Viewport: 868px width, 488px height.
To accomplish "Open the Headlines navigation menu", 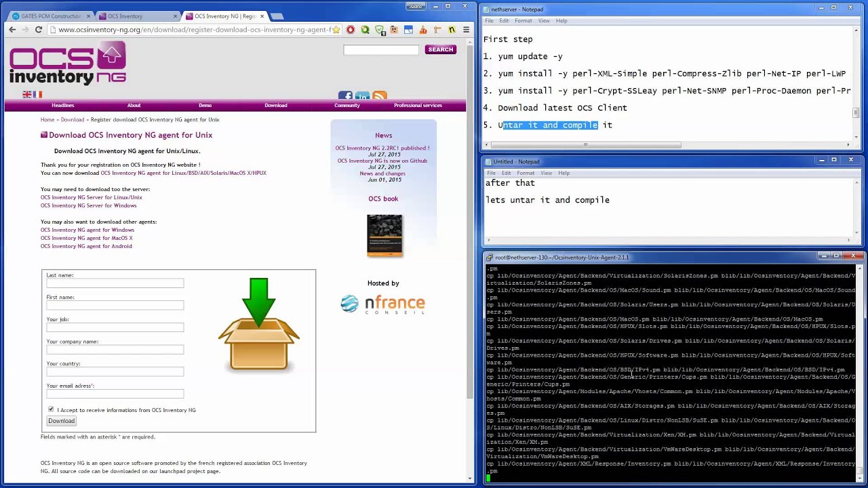I will [63, 105].
